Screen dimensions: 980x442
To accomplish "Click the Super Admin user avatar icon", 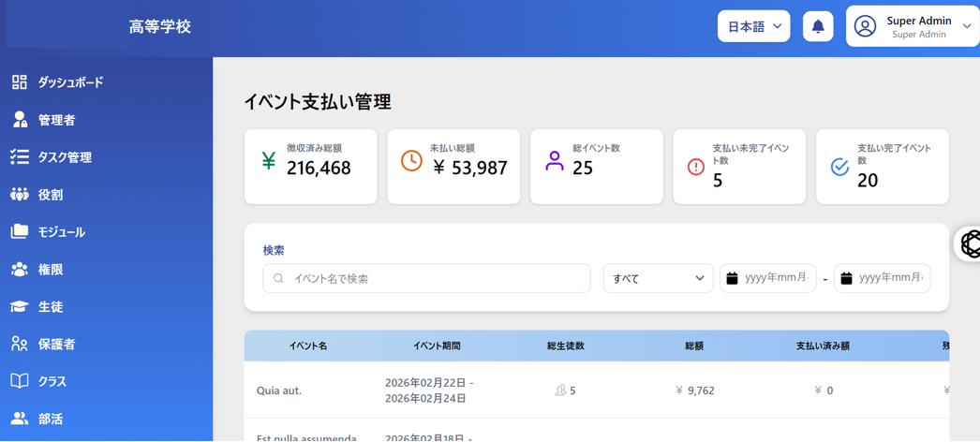I will [865, 26].
